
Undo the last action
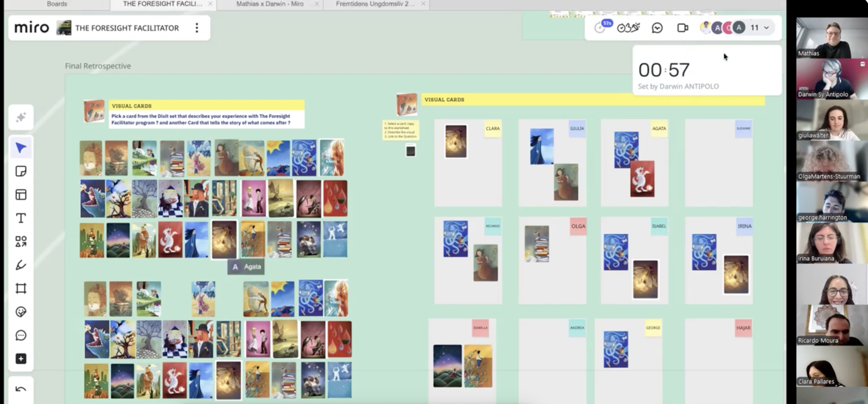pyautogui.click(x=21, y=389)
